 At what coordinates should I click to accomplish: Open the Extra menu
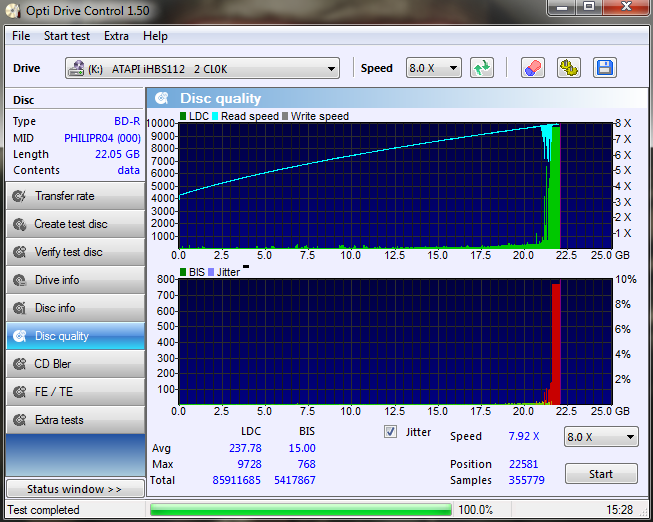[116, 36]
